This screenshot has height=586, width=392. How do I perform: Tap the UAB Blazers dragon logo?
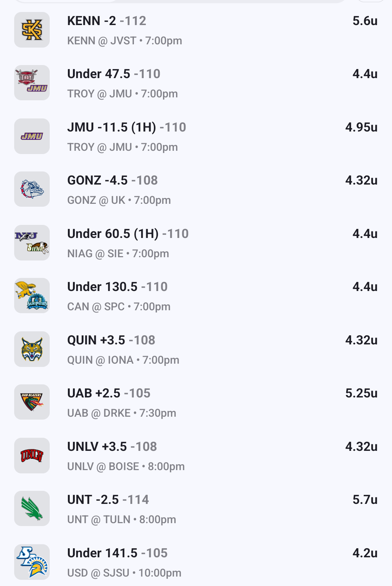point(32,402)
